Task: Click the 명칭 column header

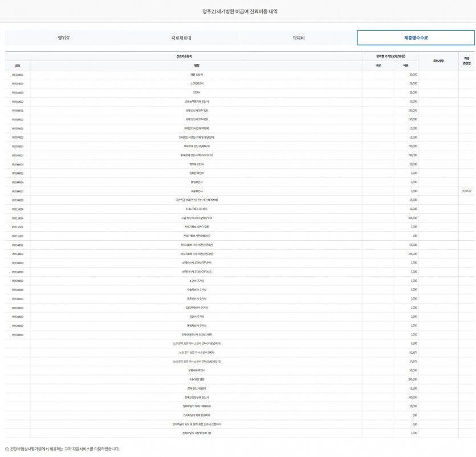Action: coord(197,66)
